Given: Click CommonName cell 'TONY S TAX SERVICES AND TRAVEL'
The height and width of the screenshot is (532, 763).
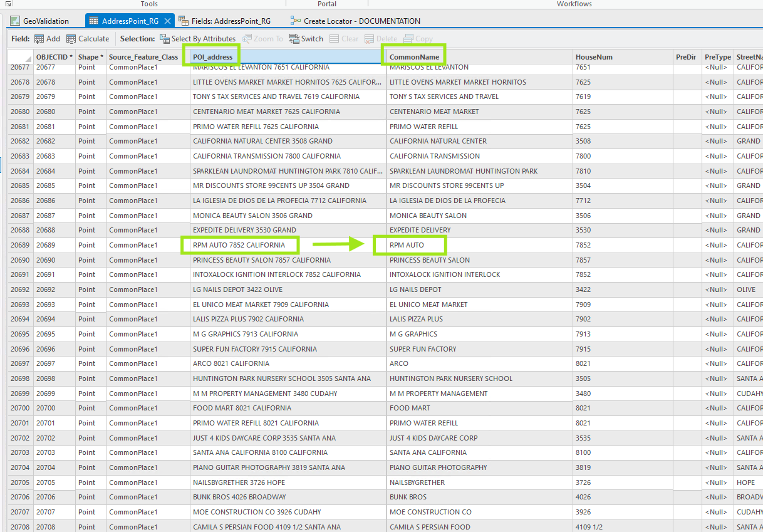Looking at the screenshot, I should (479, 96).
